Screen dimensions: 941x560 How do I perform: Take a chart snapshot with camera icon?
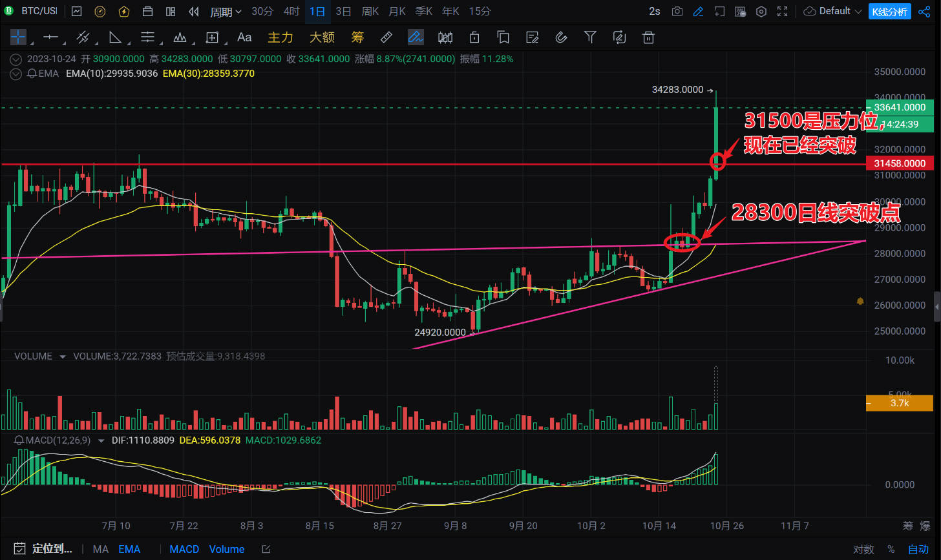tap(677, 12)
